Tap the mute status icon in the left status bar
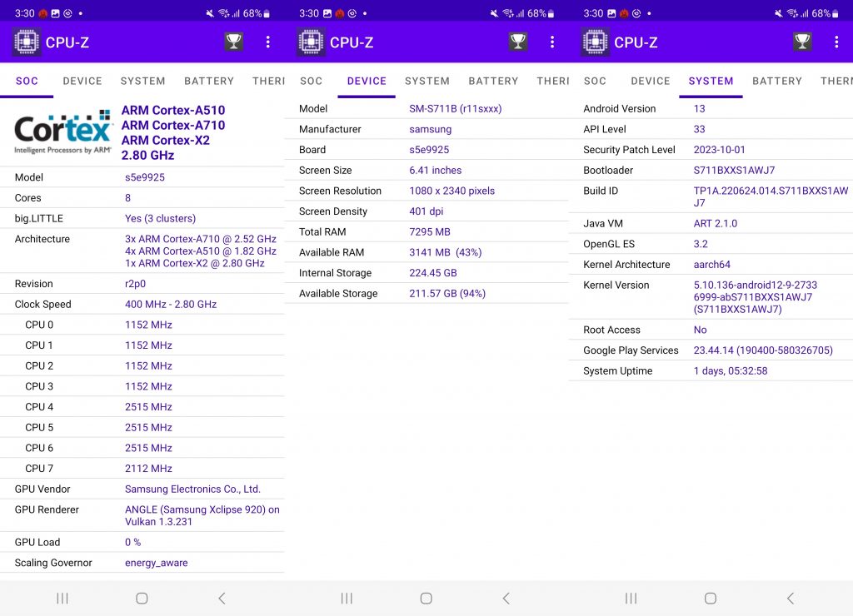Image resolution: width=853 pixels, height=616 pixels. 210,13
